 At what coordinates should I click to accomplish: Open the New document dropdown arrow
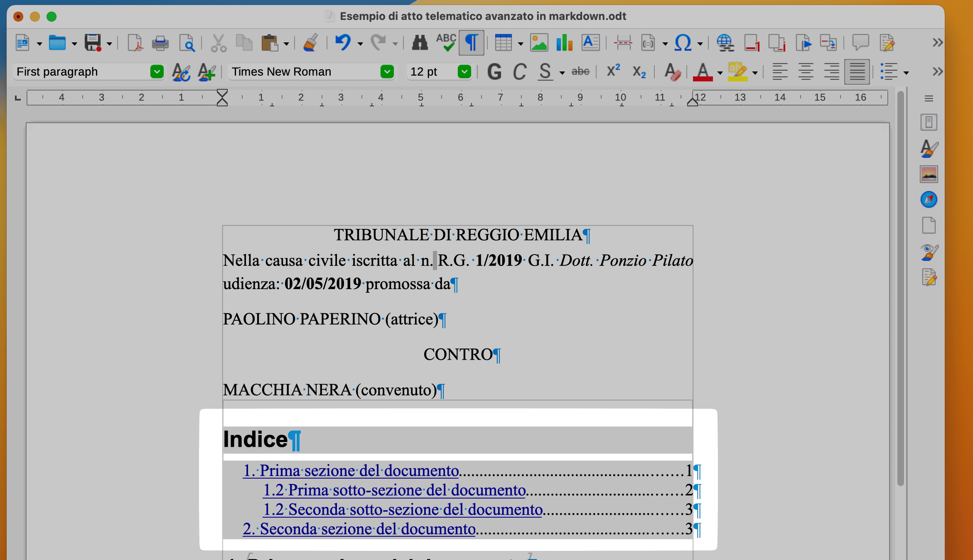[39, 44]
